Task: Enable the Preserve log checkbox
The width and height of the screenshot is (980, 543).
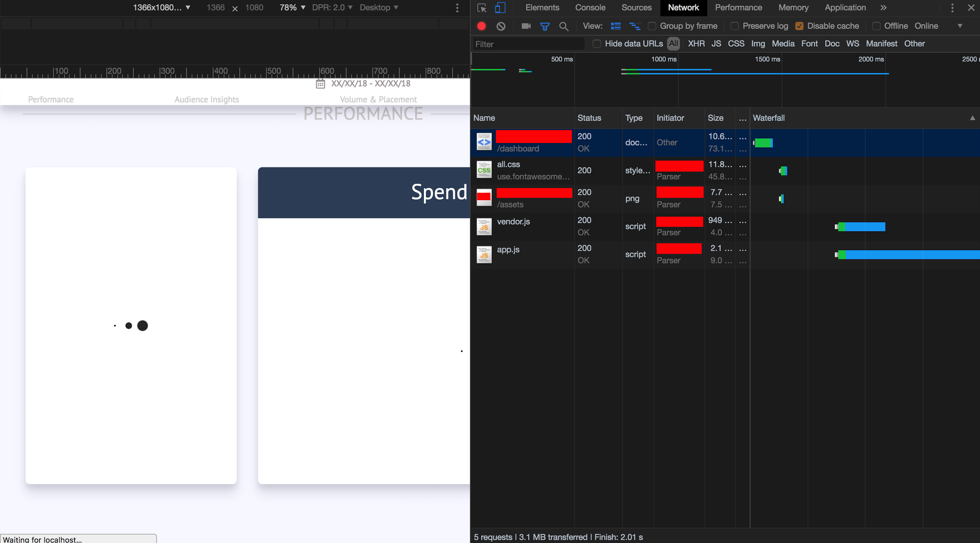Action: [x=735, y=26]
